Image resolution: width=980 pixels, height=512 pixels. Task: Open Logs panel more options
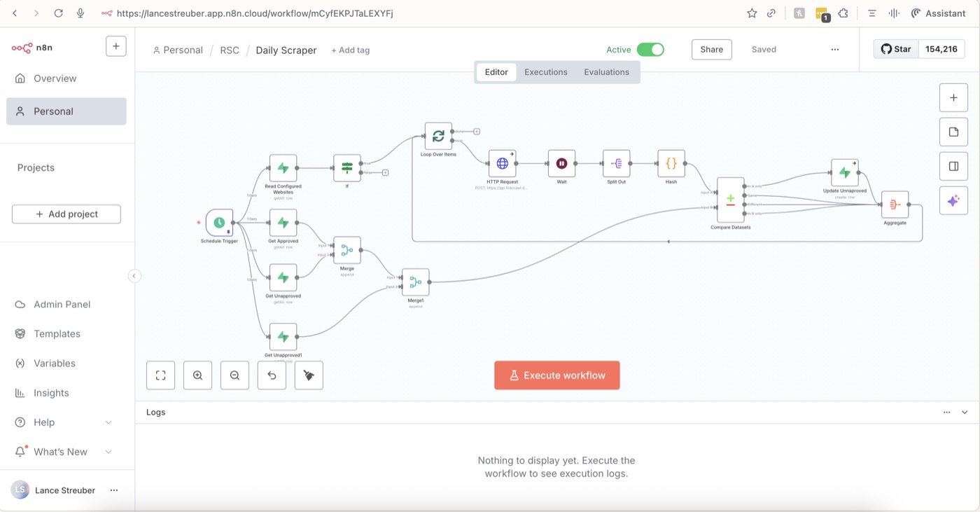pos(946,413)
